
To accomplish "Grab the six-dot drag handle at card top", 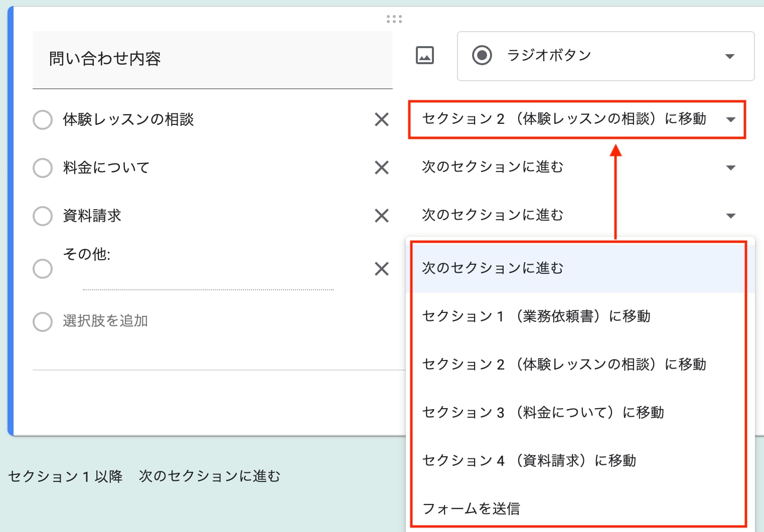I will pos(394,19).
